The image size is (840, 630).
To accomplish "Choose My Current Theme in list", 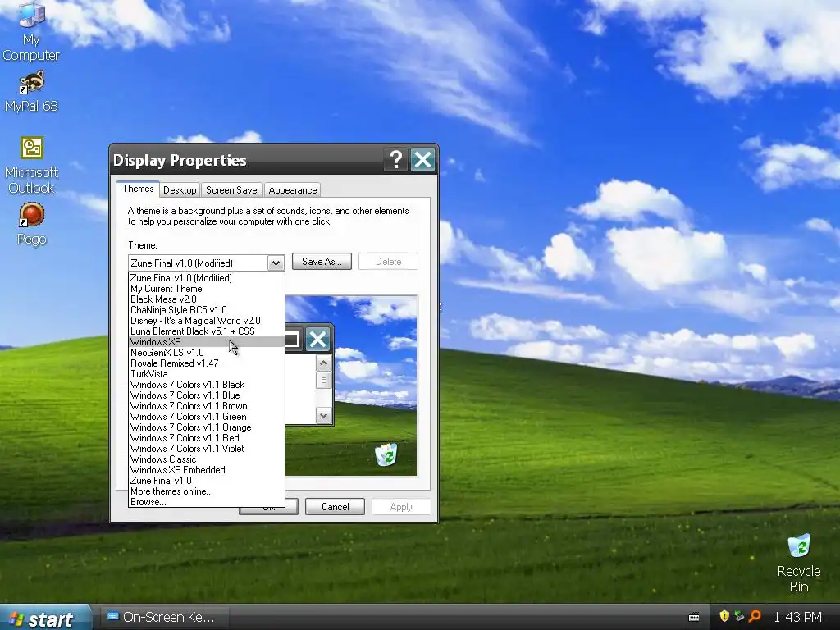I will coord(206,289).
